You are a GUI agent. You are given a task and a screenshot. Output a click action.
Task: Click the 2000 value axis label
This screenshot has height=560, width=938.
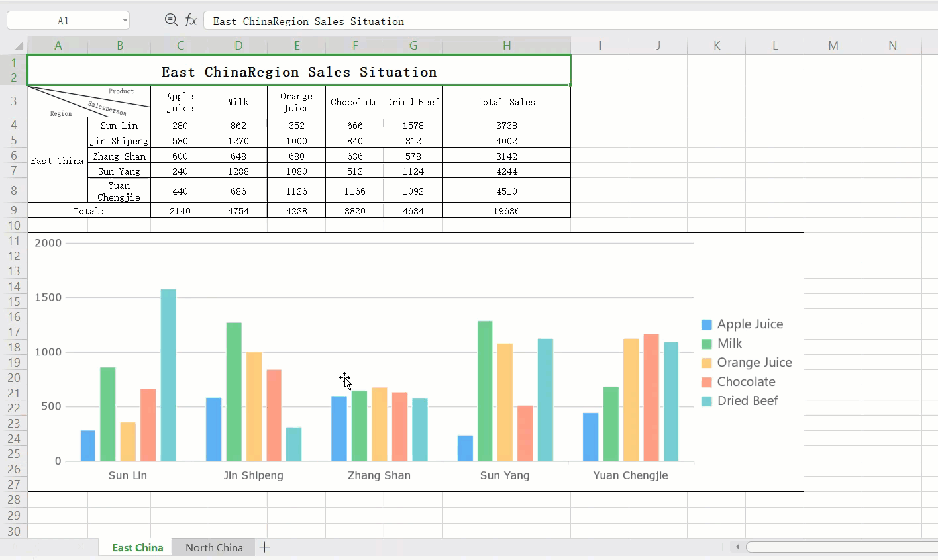(48, 243)
